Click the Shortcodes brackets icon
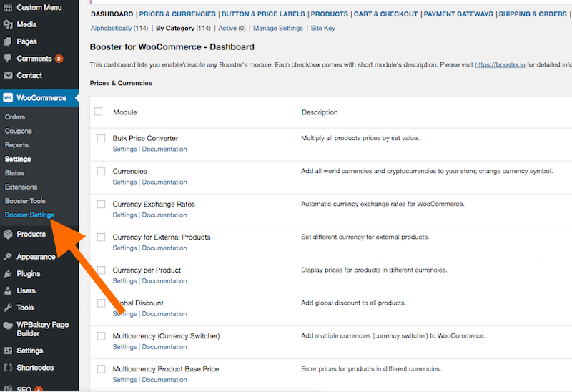 click(x=8, y=368)
